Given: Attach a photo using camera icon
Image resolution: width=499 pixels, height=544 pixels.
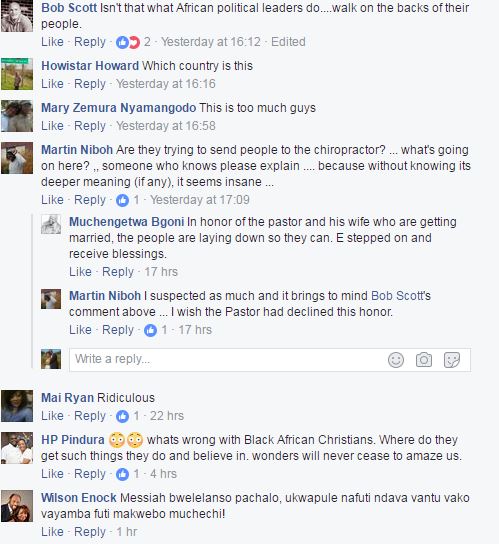Looking at the screenshot, I should (x=424, y=360).
